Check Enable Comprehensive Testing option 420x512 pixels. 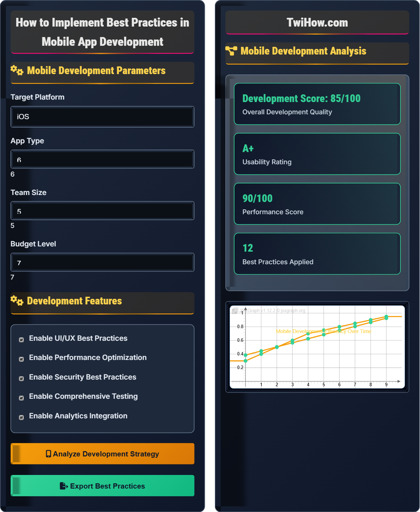tap(21, 398)
